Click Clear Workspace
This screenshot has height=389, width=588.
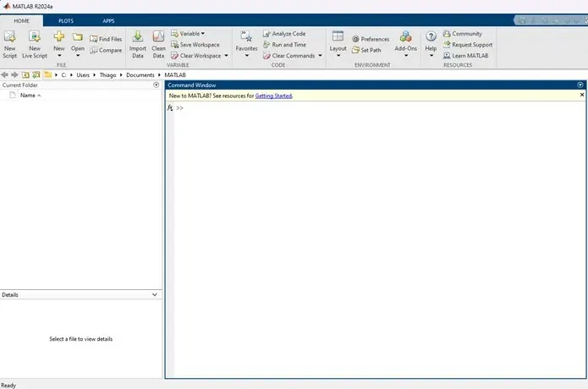point(196,56)
